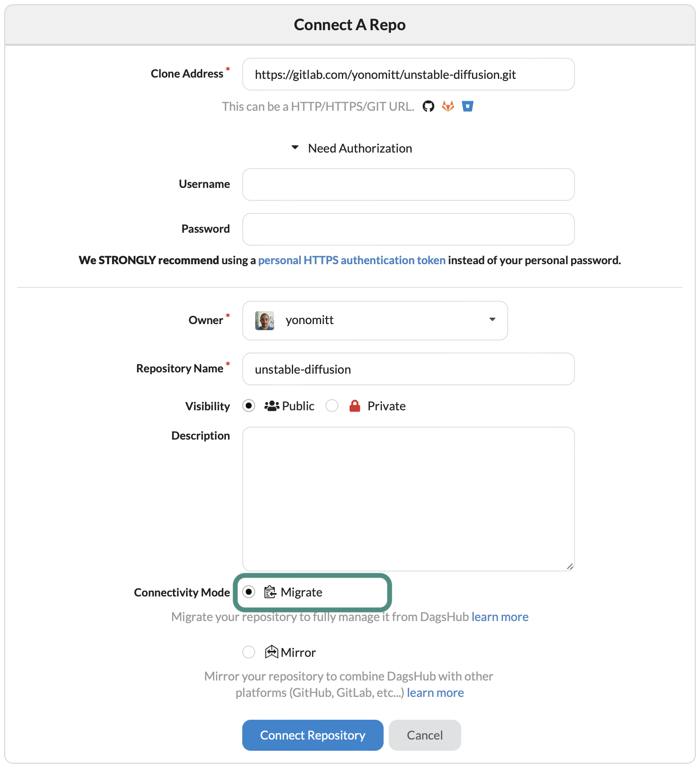Select the Public visibility radio button
This screenshot has height=768, width=700.
[249, 405]
